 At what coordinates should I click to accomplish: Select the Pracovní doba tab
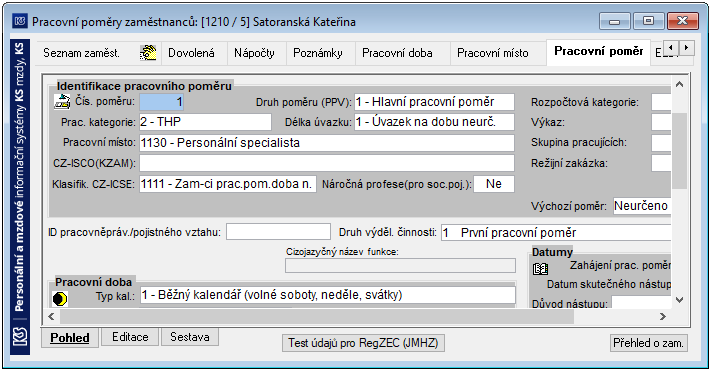click(397, 53)
